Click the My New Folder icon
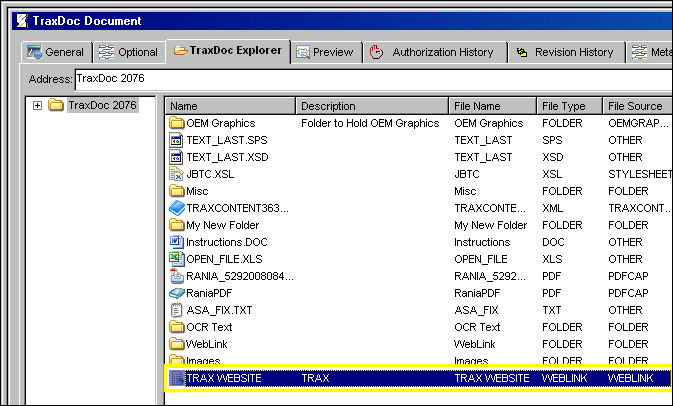Viewport: 673px width, 406px height. pos(176,225)
